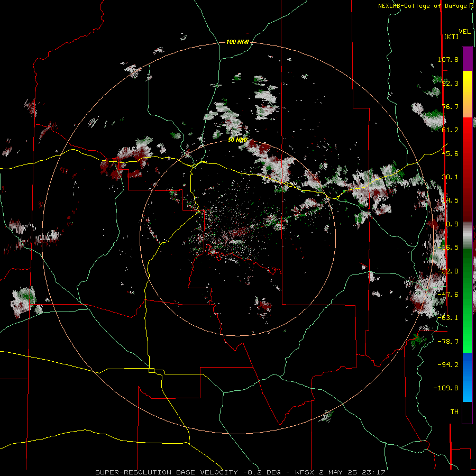Click the 107.8 velocity scale value

point(448,59)
